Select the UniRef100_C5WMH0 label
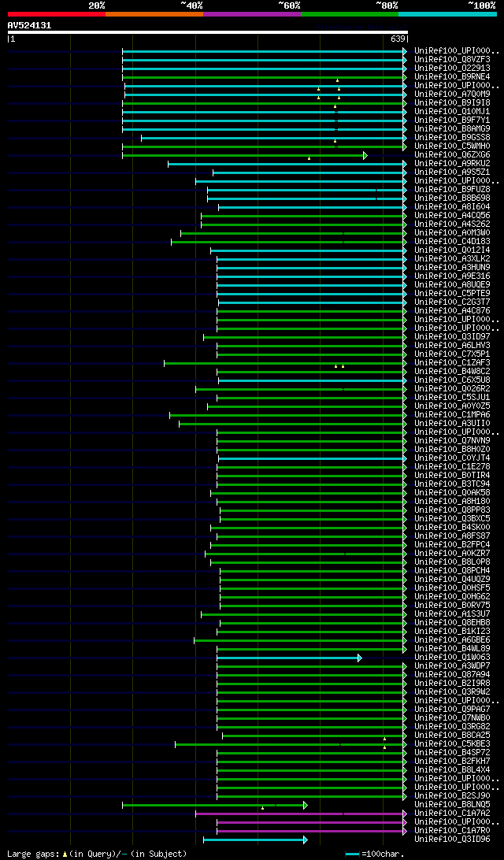Viewport: 504px width, 860px height. pos(453,146)
